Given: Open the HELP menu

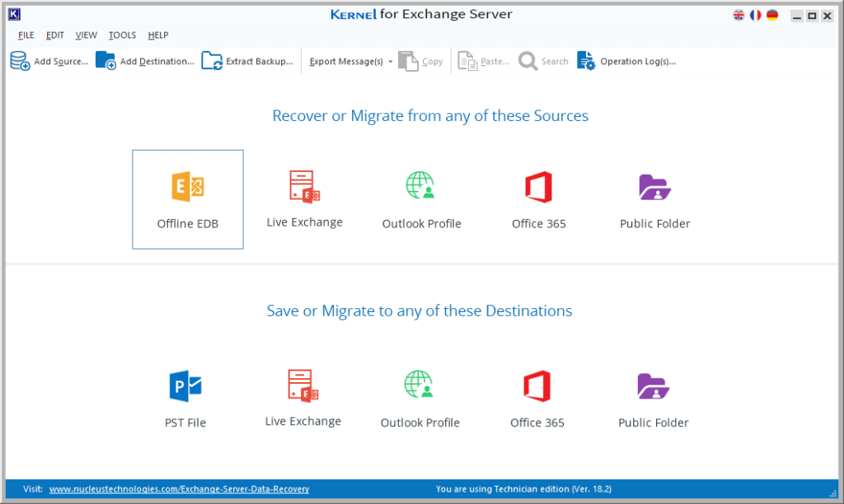Looking at the screenshot, I should (x=158, y=35).
